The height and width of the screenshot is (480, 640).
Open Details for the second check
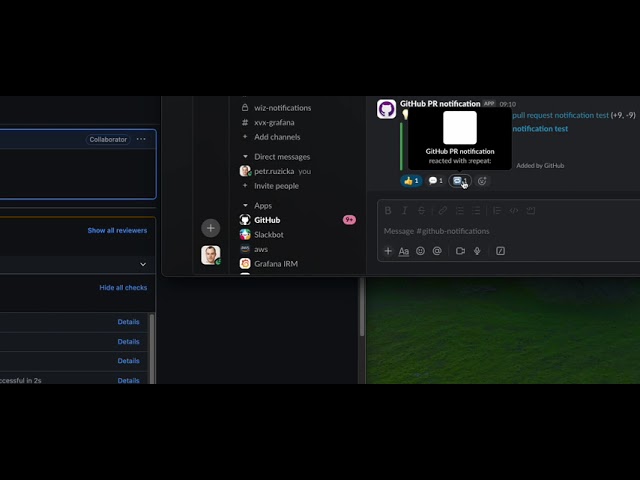[128, 342]
